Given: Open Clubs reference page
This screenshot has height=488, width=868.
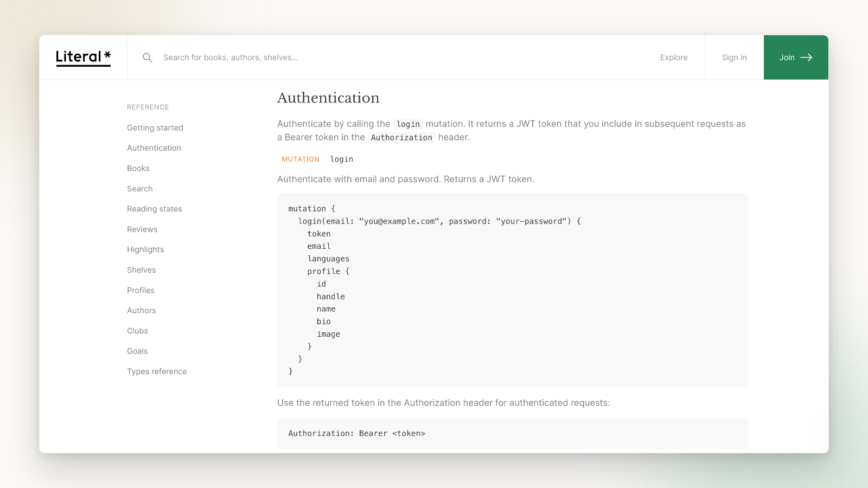Looking at the screenshot, I should (x=138, y=331).
